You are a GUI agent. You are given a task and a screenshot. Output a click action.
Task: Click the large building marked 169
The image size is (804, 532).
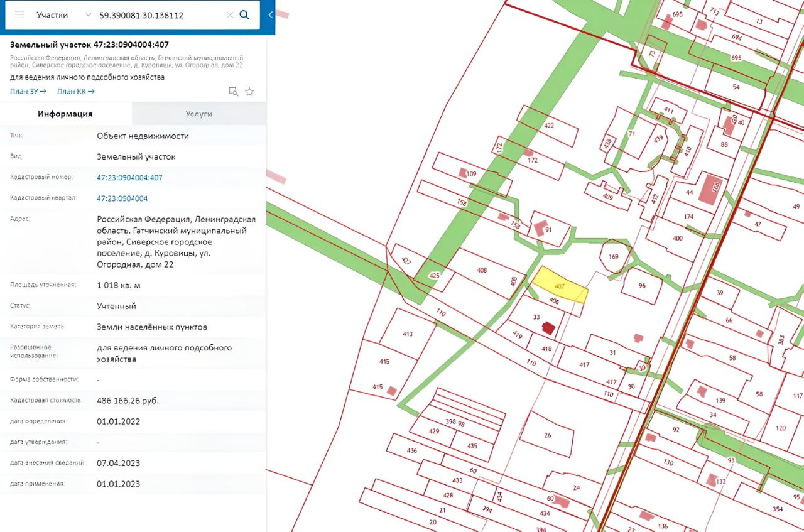click(712, 189)
